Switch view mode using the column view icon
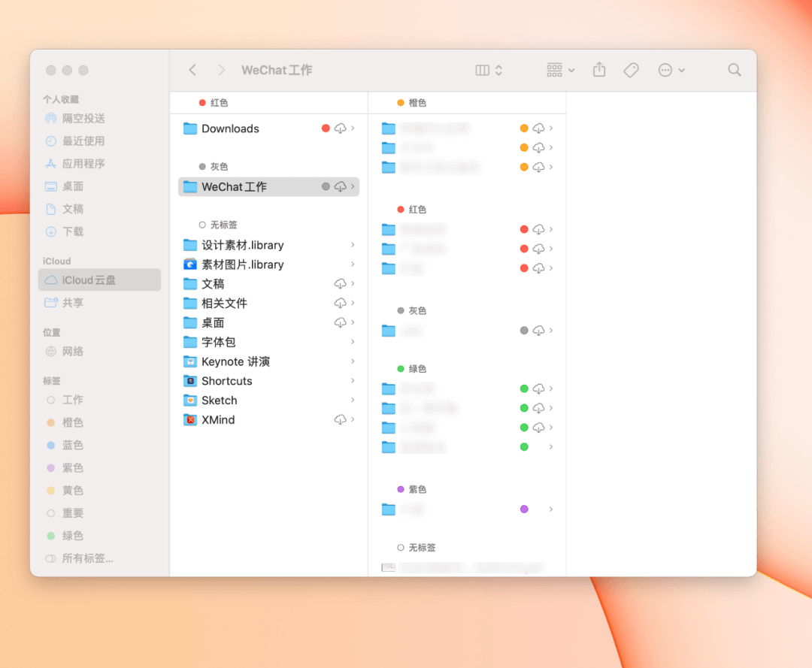Viewport: 812px width, 668px height. [x=489, y=70]
